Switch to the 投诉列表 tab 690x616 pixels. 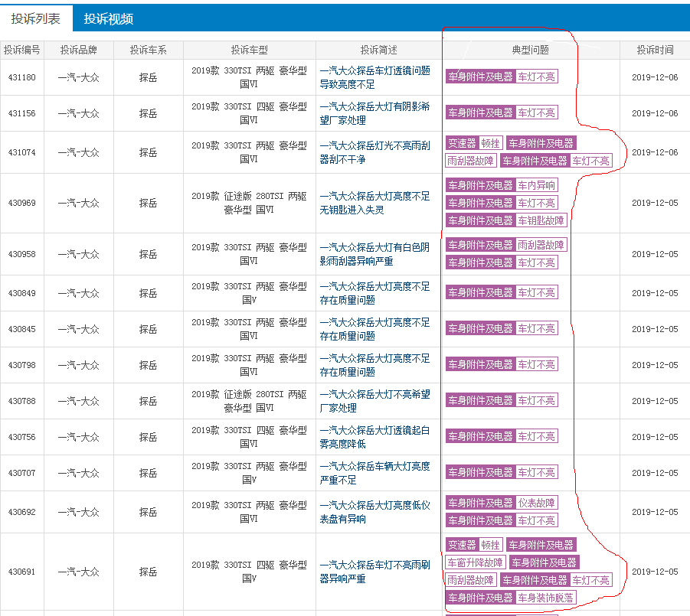click(x=36, y=18)
